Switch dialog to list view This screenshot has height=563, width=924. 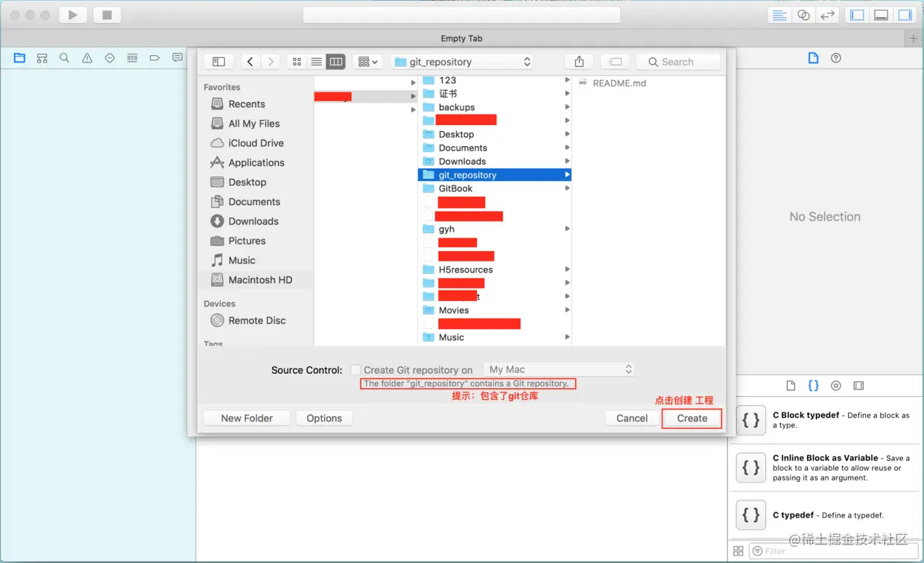[x=317, y=62]
